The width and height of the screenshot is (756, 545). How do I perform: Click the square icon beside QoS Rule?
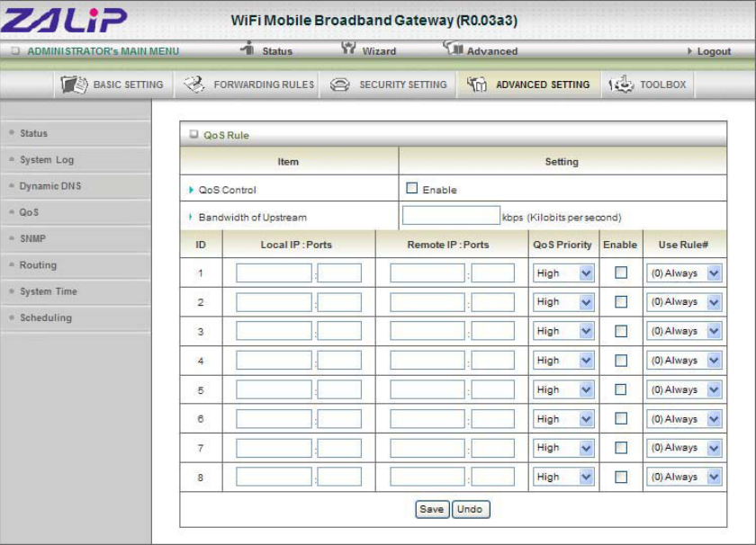point(193,134)
